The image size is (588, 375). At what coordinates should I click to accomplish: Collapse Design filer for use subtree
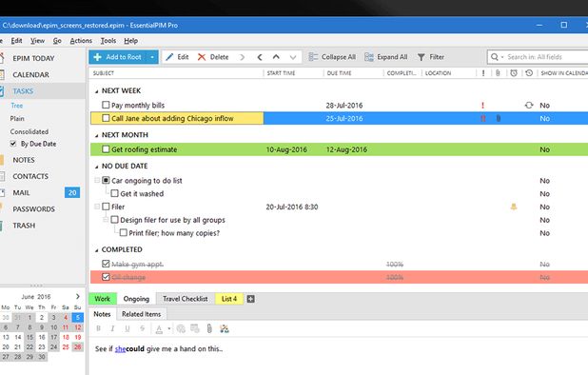click(x=106, y=220)
